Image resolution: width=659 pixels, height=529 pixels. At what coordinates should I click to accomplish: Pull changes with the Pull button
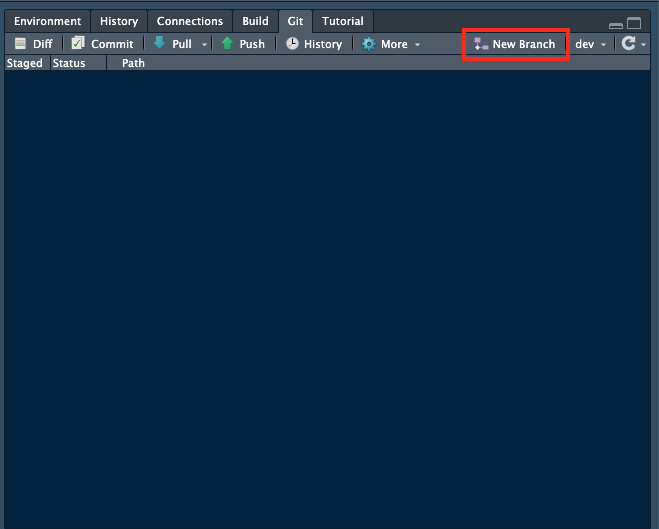(173, 44)
